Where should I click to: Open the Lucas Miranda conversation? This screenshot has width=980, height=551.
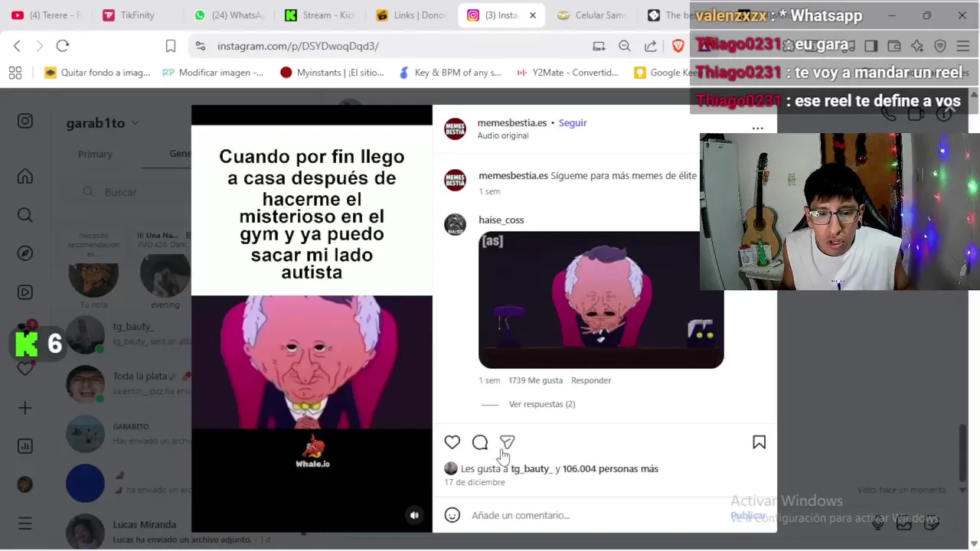pyautogui.click(x=128, y=531)
